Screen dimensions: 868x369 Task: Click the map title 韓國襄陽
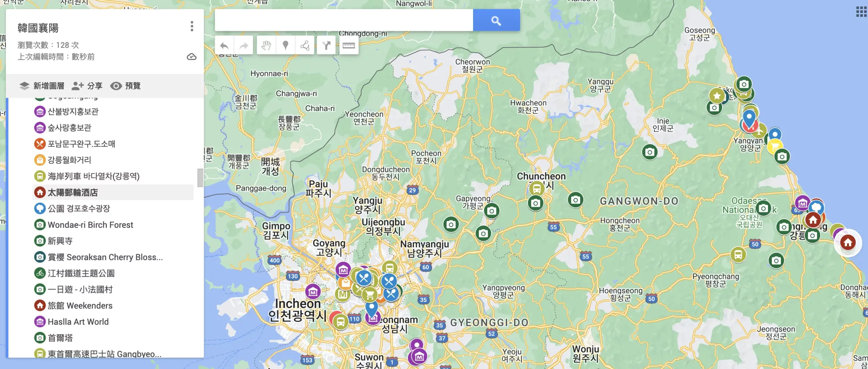(38, 28)
